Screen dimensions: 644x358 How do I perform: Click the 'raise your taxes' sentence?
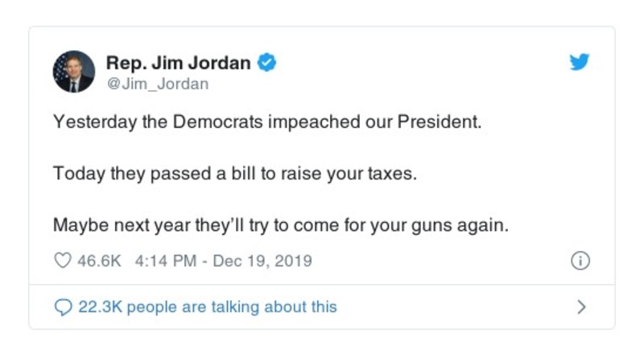click(x=235, y=174)
